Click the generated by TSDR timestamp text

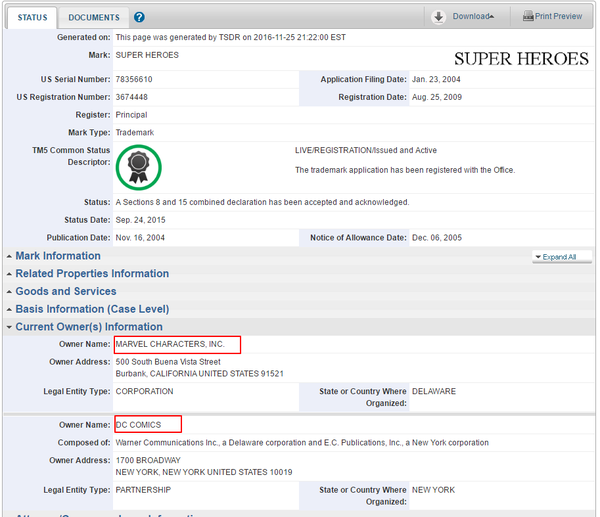click(x=230, y=37)
